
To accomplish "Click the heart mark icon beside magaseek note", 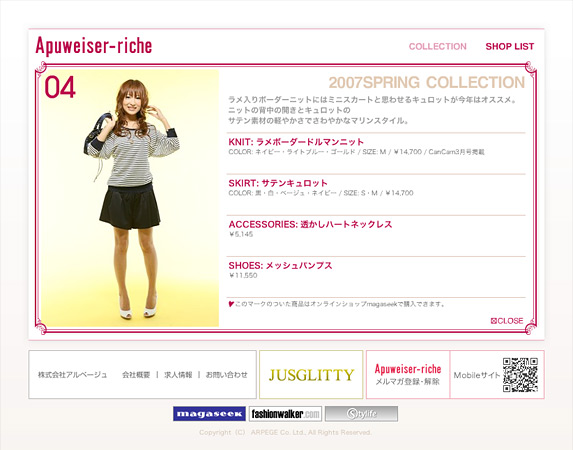I will [x=231, y=304].
